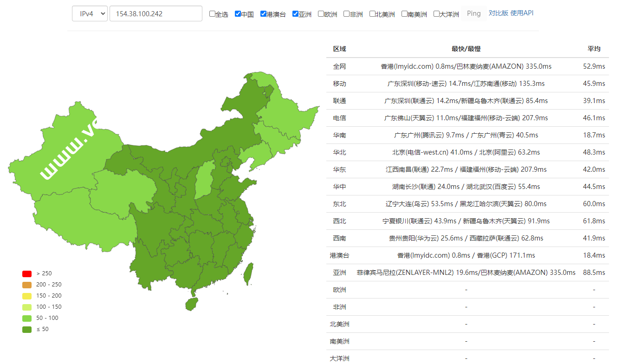Enable the 北美洲 checkbox
Image resolution: width=622 pixels, height=364 pixels.
(x=372, y=14)
